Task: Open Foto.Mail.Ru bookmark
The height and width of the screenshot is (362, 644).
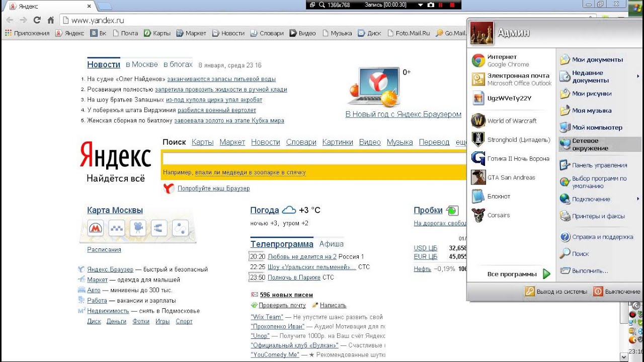Action: [409, 33]
